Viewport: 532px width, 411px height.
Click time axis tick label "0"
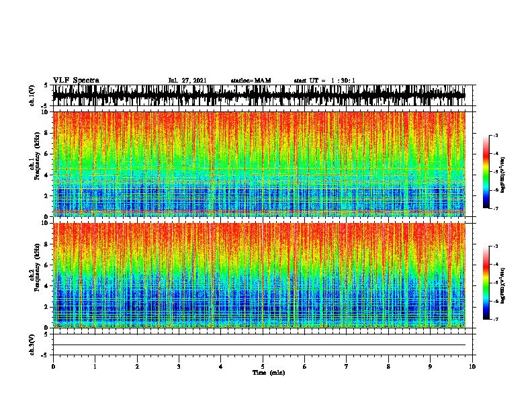point(53,367)
